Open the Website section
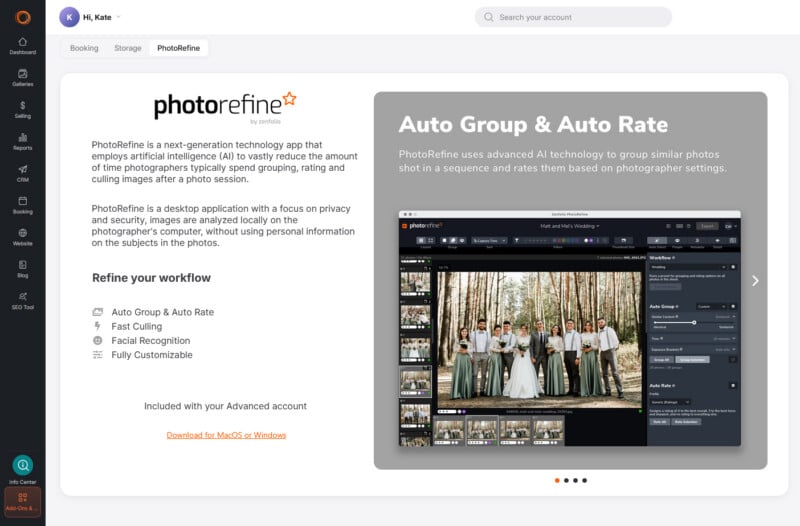The width and height of the screenshot is (800, 526). click(x=22, y=237)
